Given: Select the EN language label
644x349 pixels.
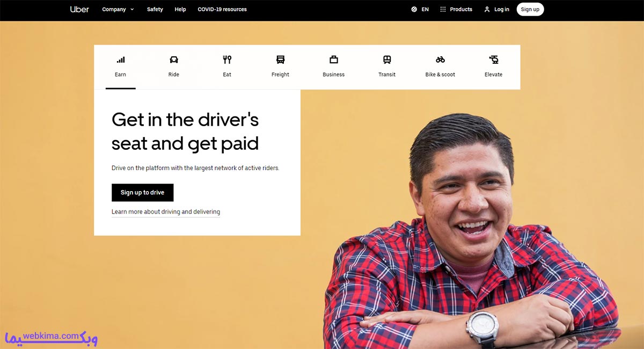Looking at the screenshot, I should 425,10.
